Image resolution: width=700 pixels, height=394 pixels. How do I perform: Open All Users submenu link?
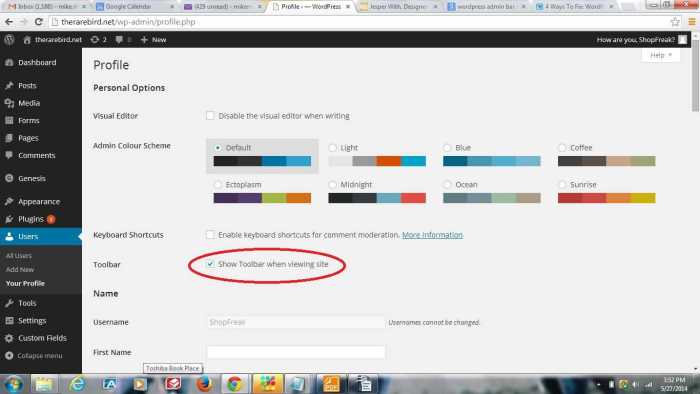[x=19, y=256]
